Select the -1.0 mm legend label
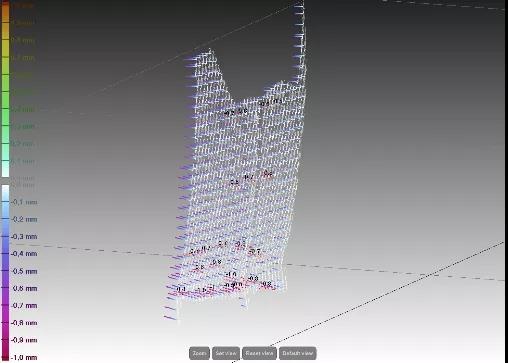Image resolution: width=508 pixels, height=363 pixels. coord(24,357)
